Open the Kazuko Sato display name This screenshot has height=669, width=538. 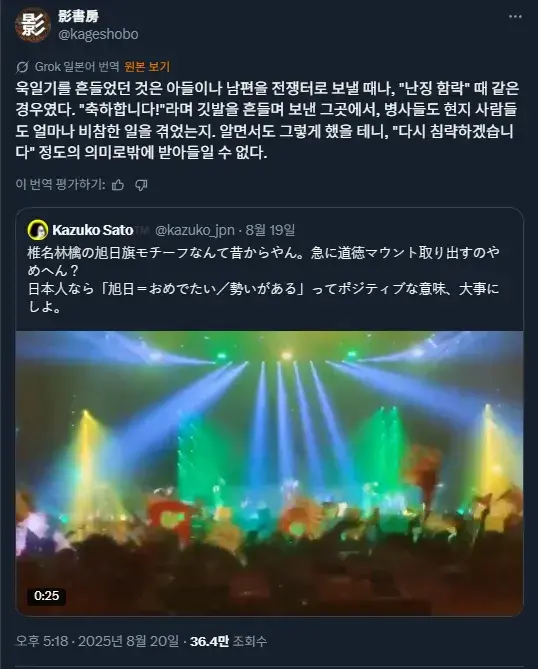[x=93, y=230]
